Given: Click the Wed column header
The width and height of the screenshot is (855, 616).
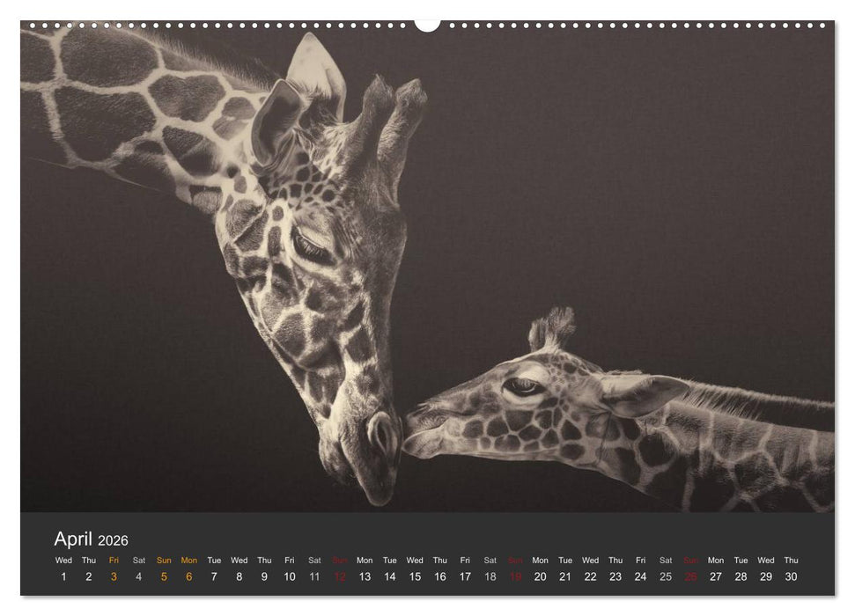Looking at the screenshot, I should click(x=63, y=559).
